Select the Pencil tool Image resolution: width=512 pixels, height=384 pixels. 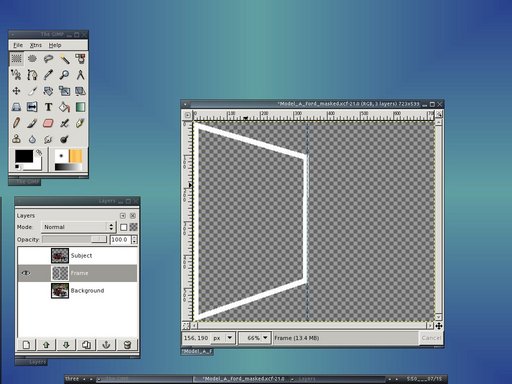[16, 123]
